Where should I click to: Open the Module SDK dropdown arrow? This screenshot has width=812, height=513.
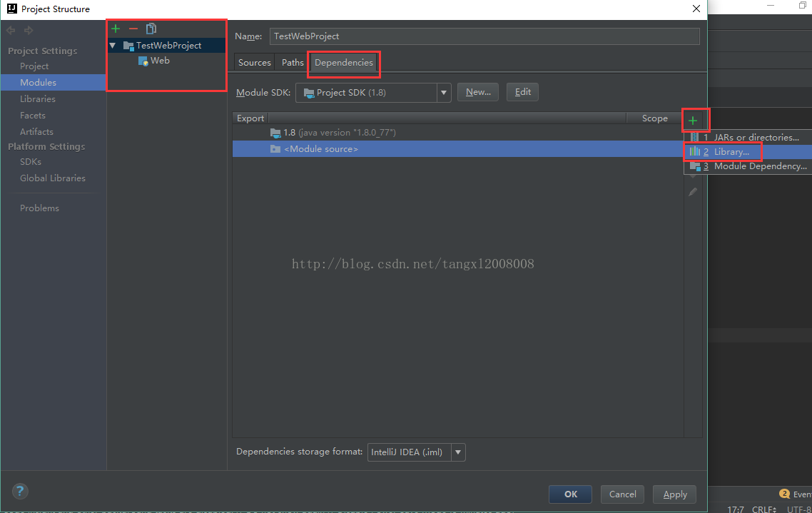[444, 93]
